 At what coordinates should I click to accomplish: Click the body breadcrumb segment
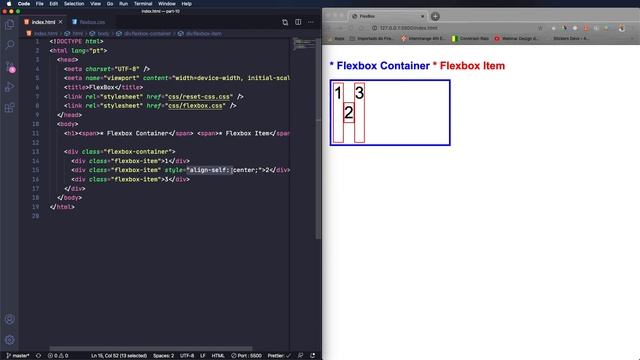pyautogui.click(x=100, y=33)
